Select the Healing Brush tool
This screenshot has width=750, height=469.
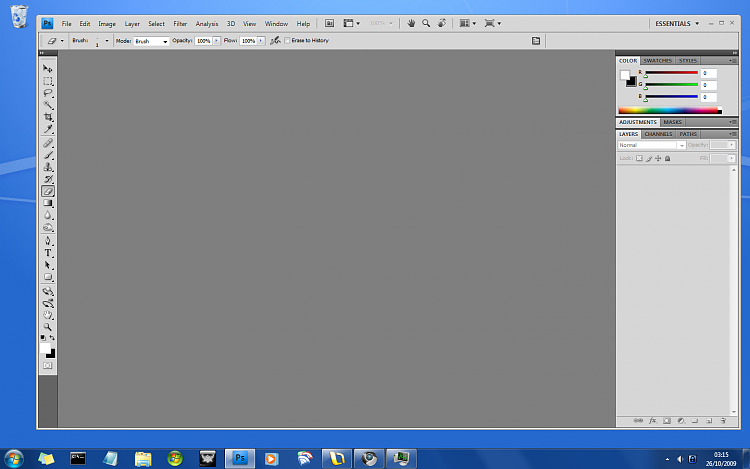(x=47, y=143)
